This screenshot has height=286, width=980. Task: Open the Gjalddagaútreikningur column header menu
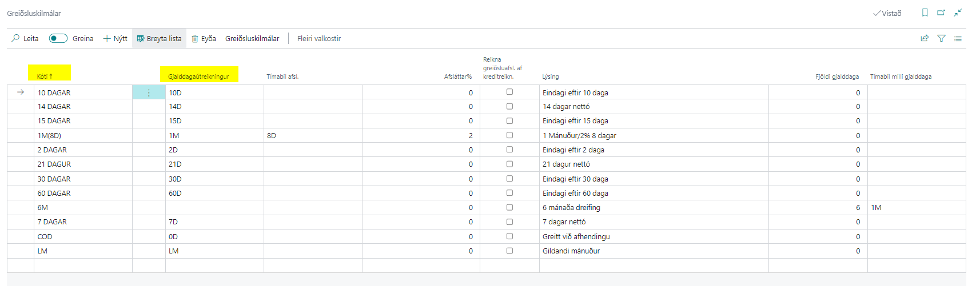click(x=198, y=76)
